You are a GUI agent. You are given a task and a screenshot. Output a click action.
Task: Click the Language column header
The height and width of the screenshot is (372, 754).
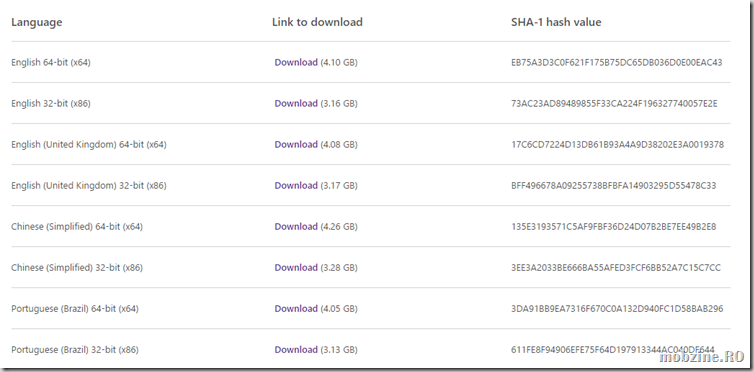(37, 22)
